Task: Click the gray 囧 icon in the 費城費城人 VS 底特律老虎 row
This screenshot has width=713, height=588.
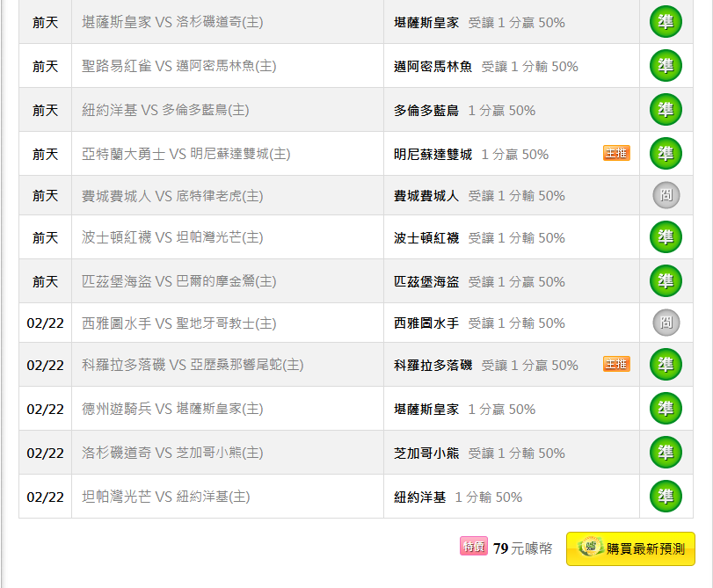Action: 666,195
